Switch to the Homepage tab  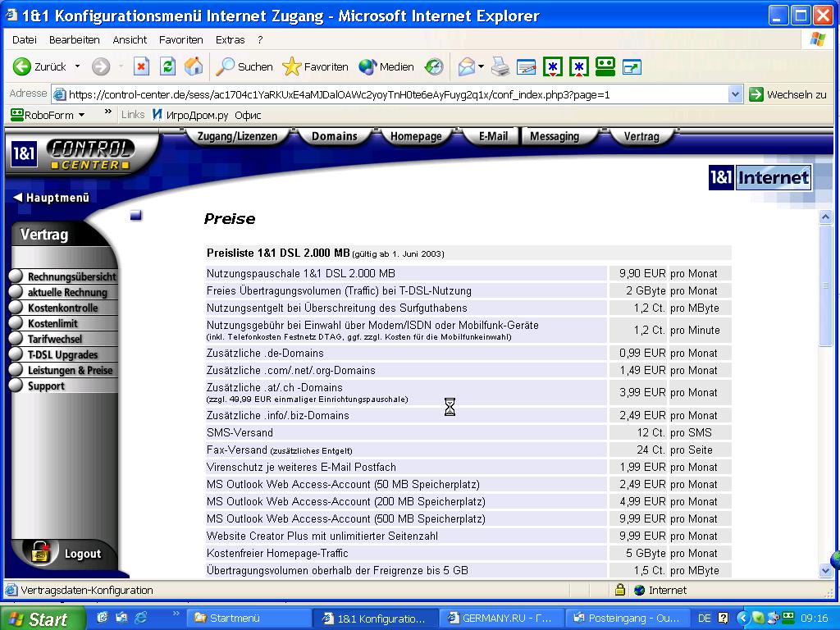416,137
